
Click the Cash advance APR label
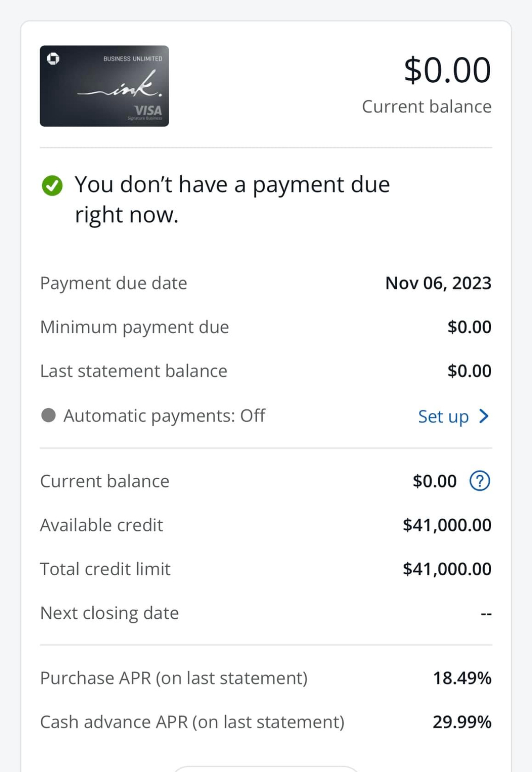tap(192, 722)
